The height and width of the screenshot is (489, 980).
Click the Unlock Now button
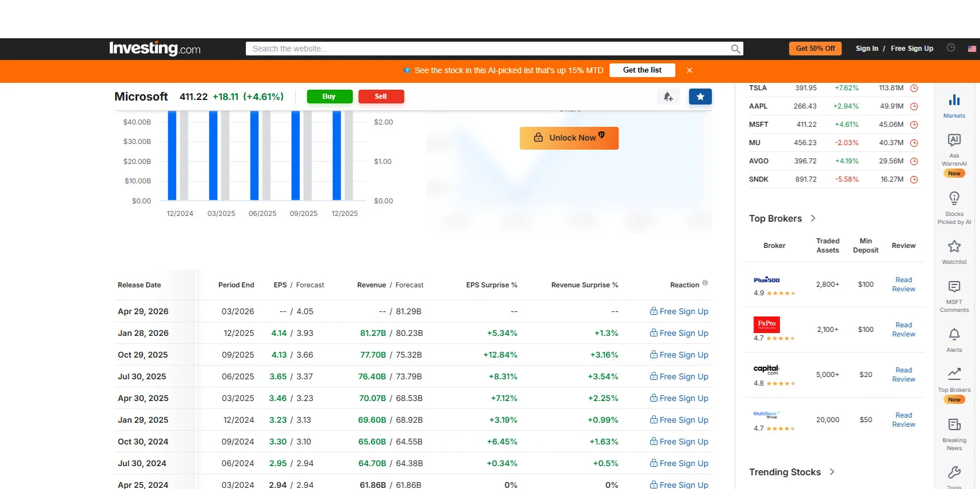tap(569, 138)
